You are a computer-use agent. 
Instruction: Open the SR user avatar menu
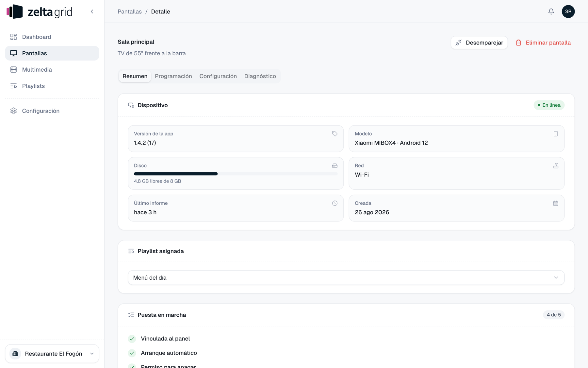pos(568,11)
